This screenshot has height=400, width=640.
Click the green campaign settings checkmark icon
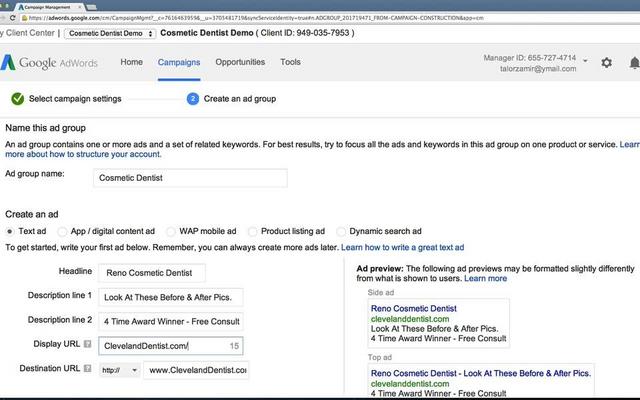(18, 99)
